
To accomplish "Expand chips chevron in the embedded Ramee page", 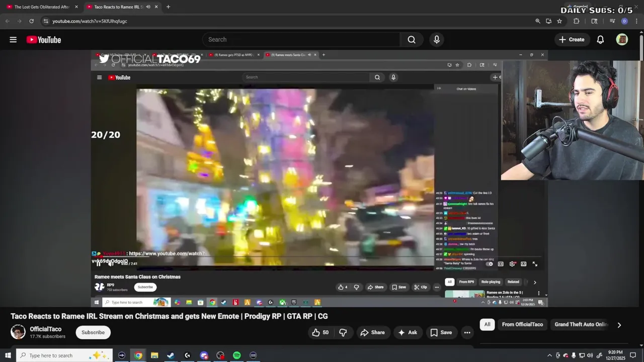I will 535,282.
